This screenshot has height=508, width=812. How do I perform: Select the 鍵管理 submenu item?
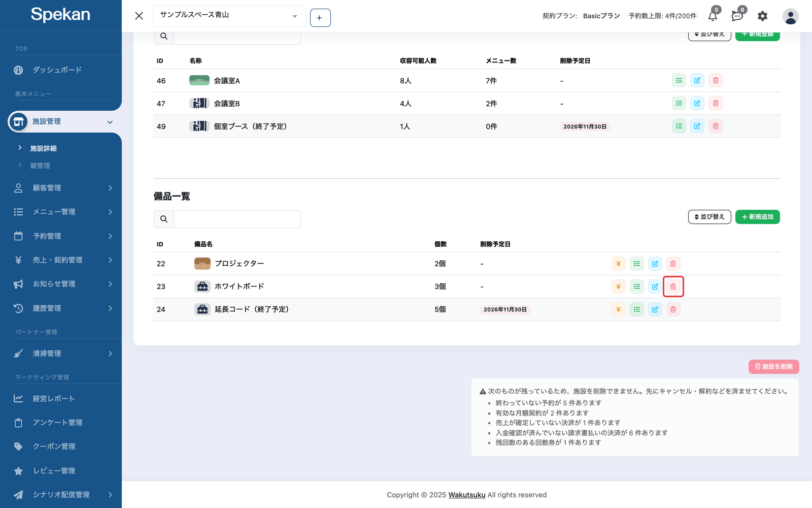tap(40, 166)
